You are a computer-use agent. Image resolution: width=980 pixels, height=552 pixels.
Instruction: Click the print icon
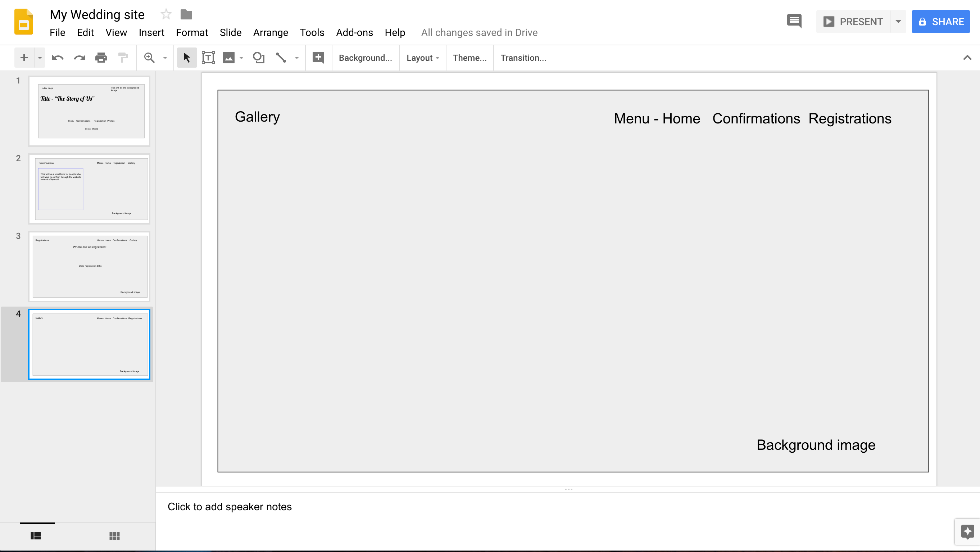coord(101,58)
